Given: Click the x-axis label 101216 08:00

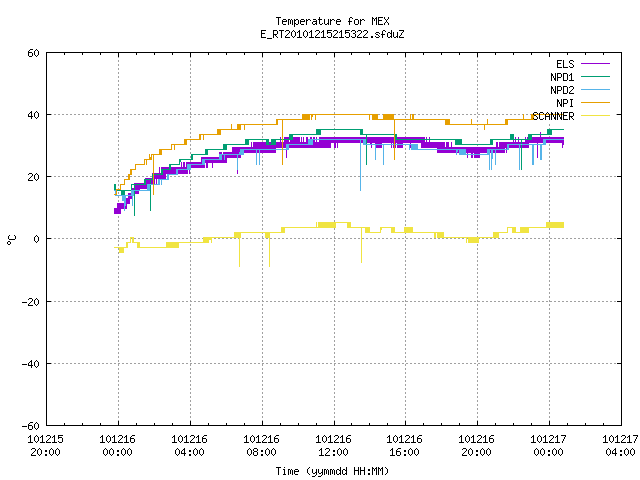Looking at the screenshot, I should click(261, 446).
